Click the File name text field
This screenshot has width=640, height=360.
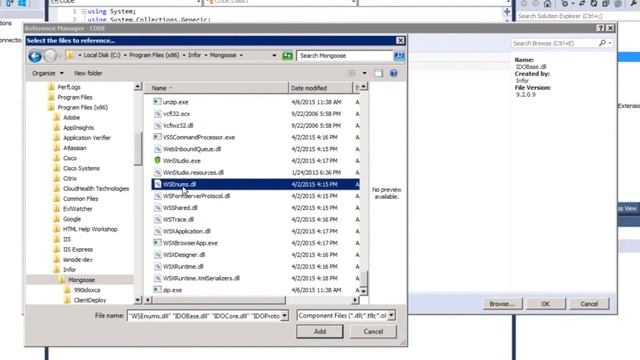(204, 316)
